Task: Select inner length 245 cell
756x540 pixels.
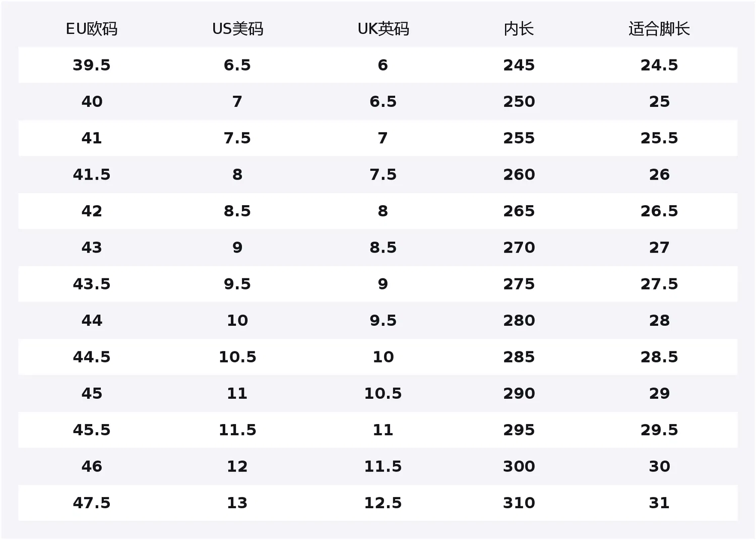Action: tap(519, 65)
